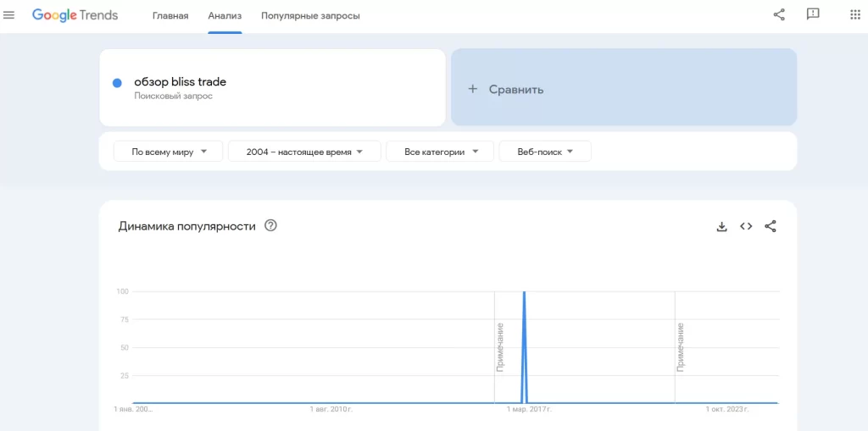Viewport: 868px width, 431px height.
Task: Open Популярные запросы tab
Action: (310, 16)
